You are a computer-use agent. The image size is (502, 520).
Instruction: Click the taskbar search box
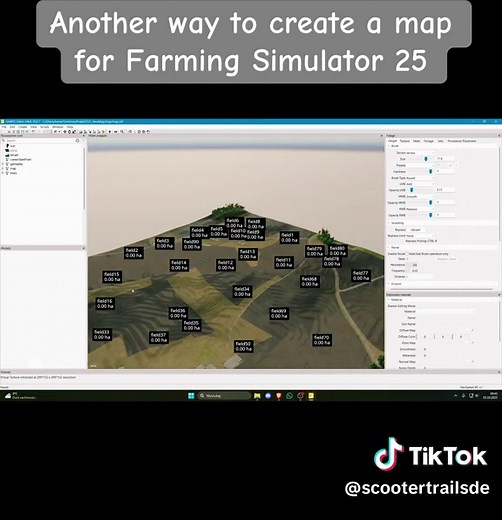(224, 396)
